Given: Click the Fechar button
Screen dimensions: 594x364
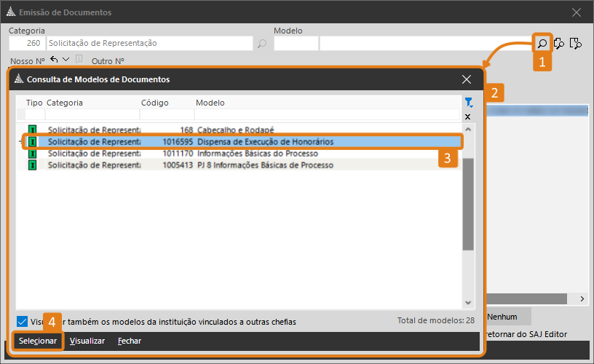Looking at the screenshot, I should [130, 341].
